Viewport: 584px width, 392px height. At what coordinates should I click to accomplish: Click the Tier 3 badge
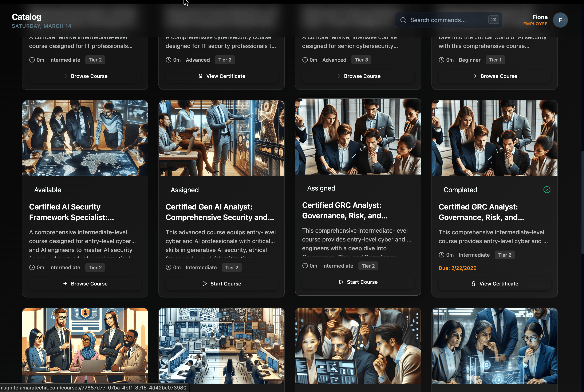361,60
